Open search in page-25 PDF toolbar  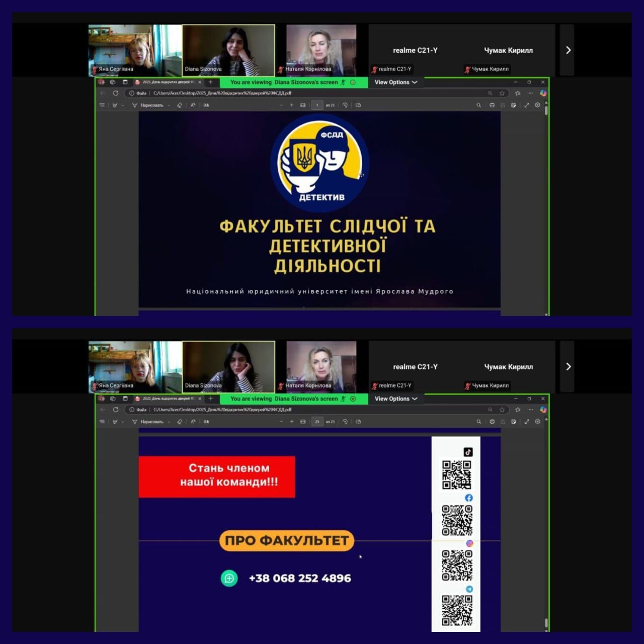[478, 422]
